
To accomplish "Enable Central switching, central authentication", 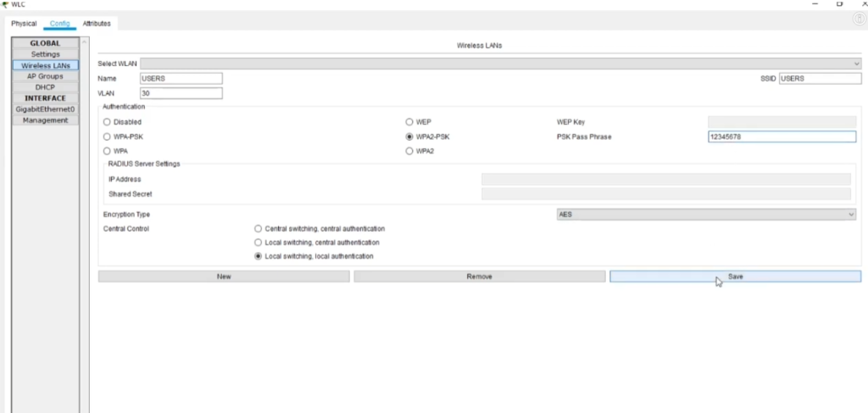I will [259, 229].
